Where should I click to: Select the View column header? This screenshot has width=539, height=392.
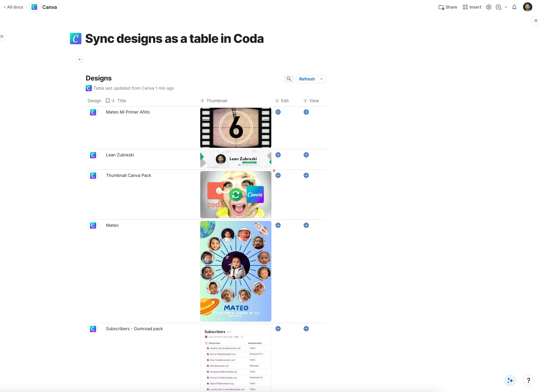pyautogui.click(x=314, y=101)
